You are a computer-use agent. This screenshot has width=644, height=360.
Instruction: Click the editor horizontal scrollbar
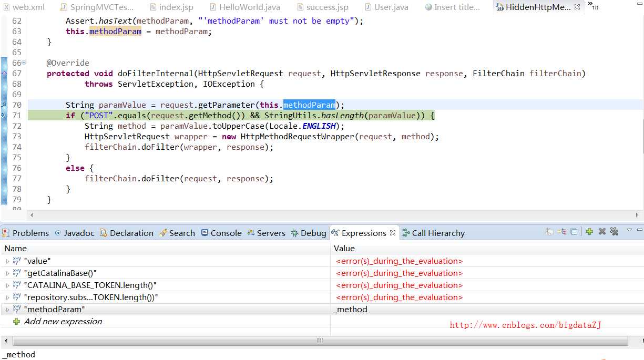(334, 215)
